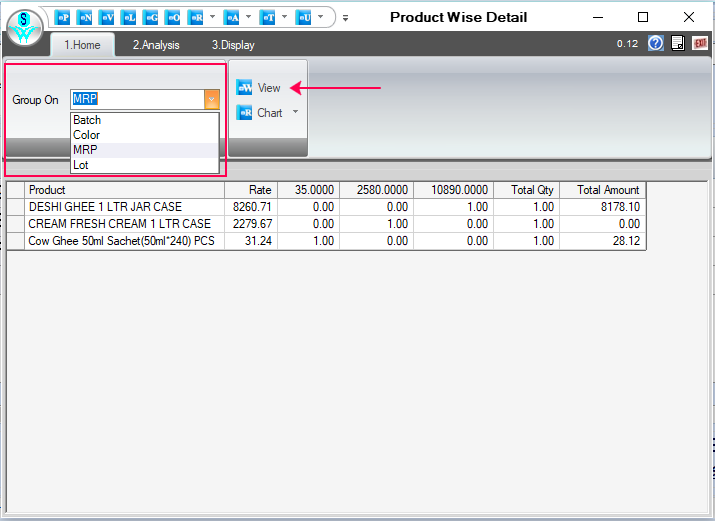Image resolution: width=715 pixels, height=521 pixels.
Task: Click the document report icon beside Help
Action: [x=678, y=43]
